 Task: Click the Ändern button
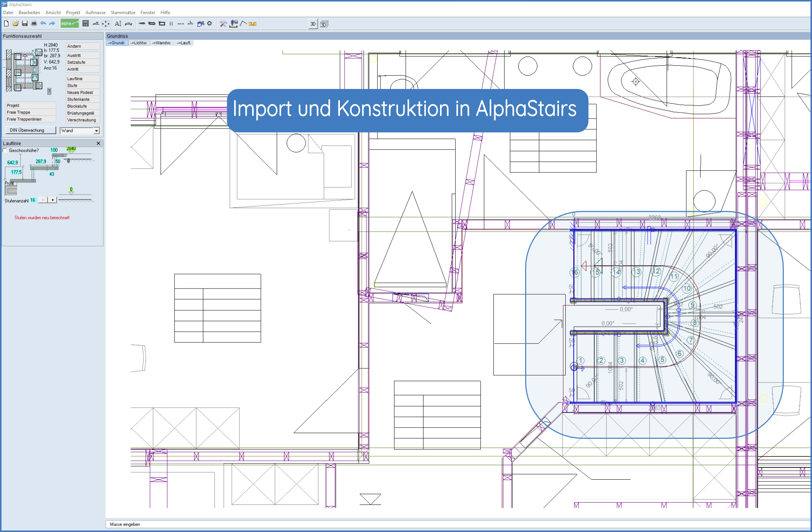(83, 46)
